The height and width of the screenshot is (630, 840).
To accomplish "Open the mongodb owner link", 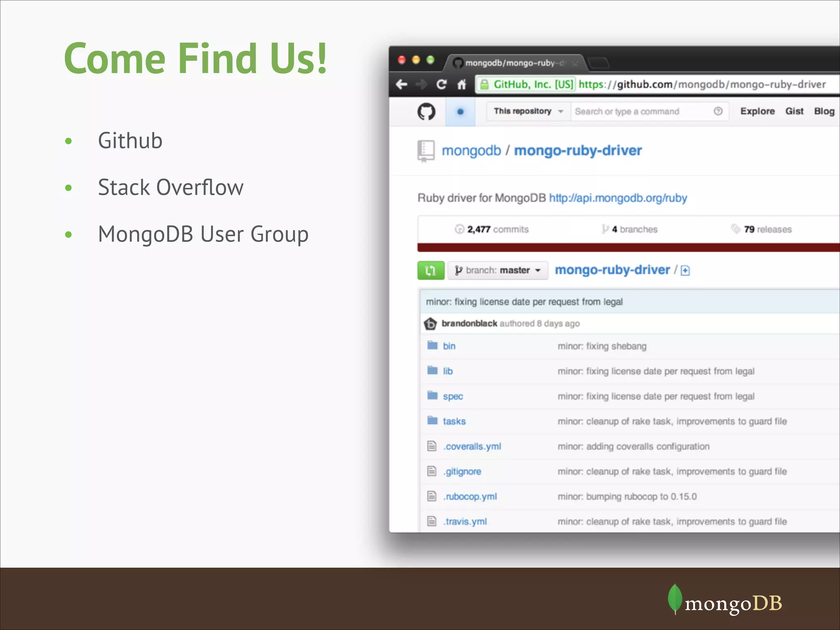I will 471,151.
